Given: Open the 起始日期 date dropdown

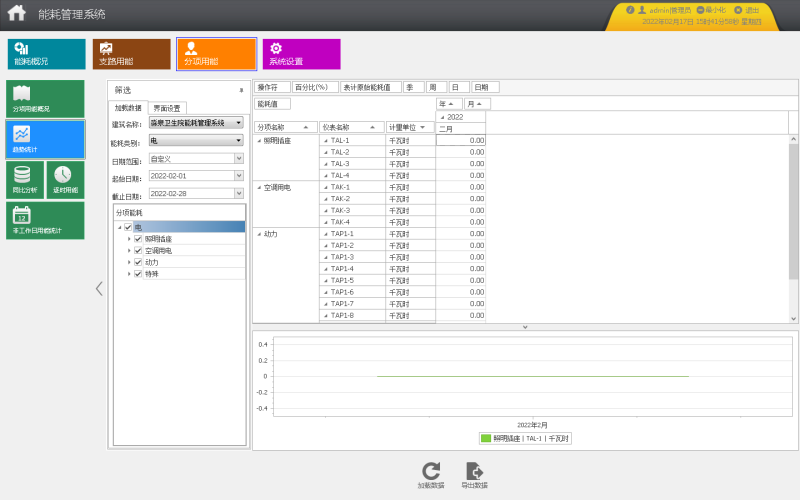Looking at the screenshot, I should coord(239,176).
